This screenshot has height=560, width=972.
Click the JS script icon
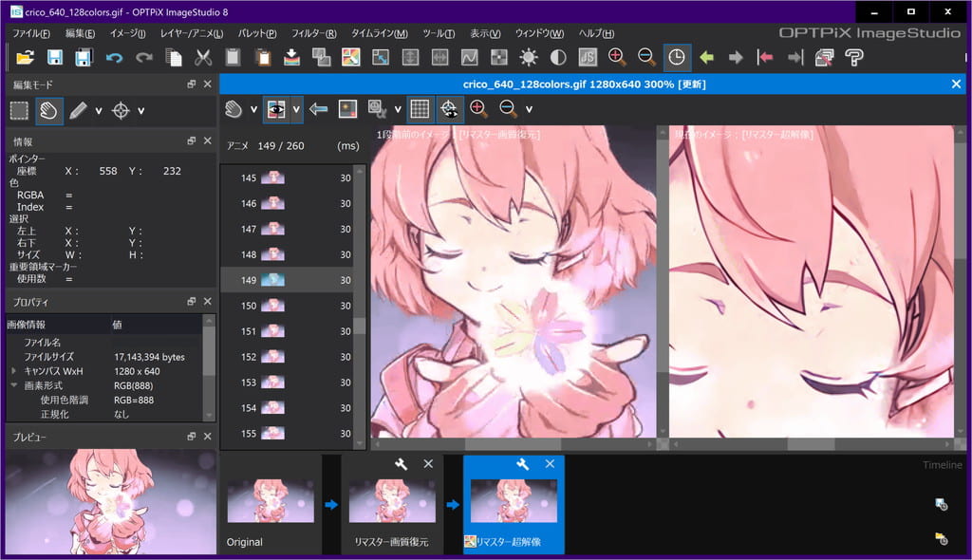point(588,58)
